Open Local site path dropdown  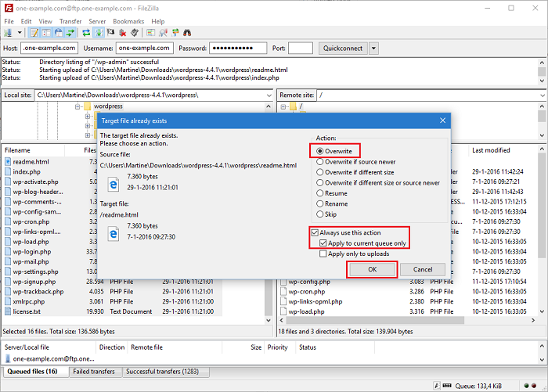[x=269, y=95]
